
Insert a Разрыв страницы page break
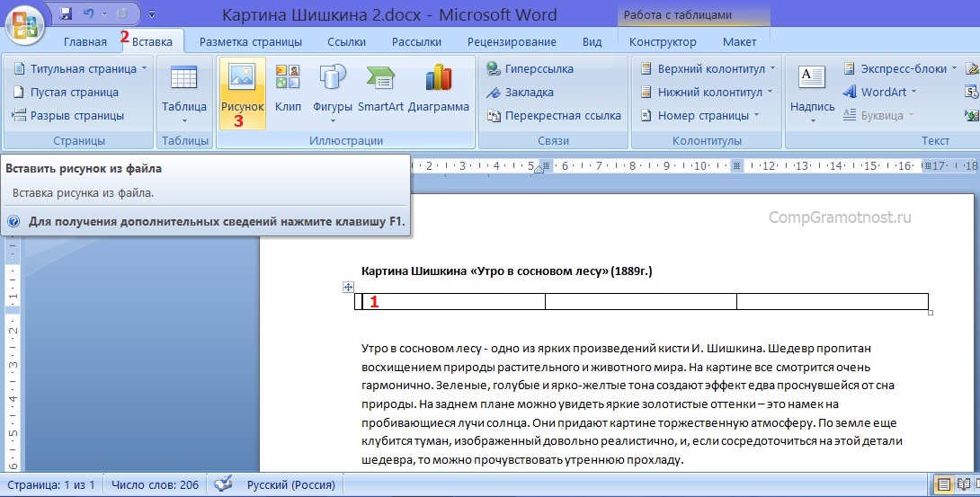click(x=68, y=116)
